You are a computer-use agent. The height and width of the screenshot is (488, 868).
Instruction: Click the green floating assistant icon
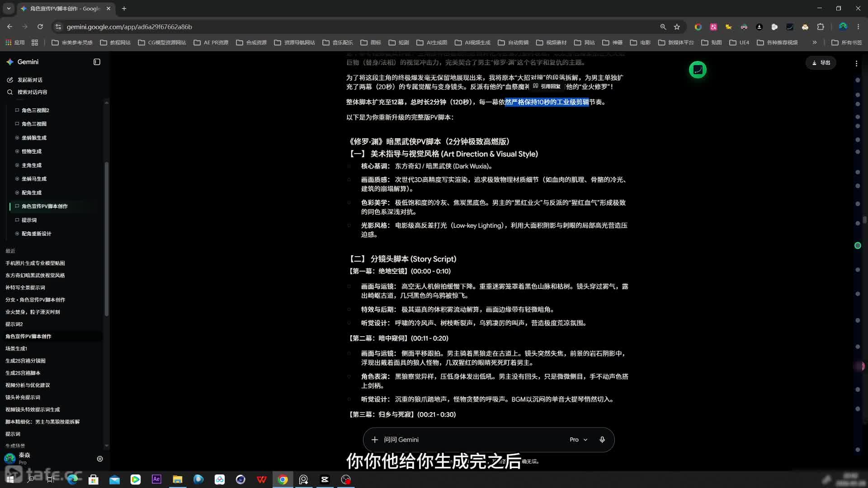coord(698,70)
